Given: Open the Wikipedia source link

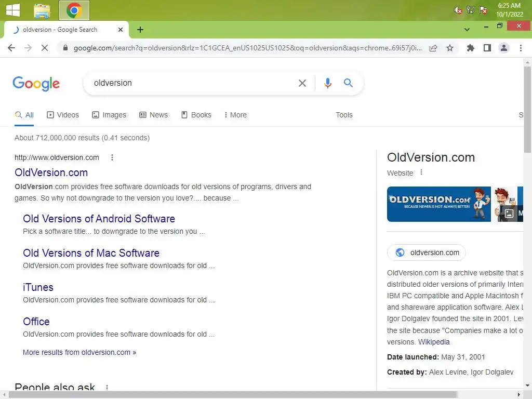Looking at the screenshot, I should [x=434, y=342].
